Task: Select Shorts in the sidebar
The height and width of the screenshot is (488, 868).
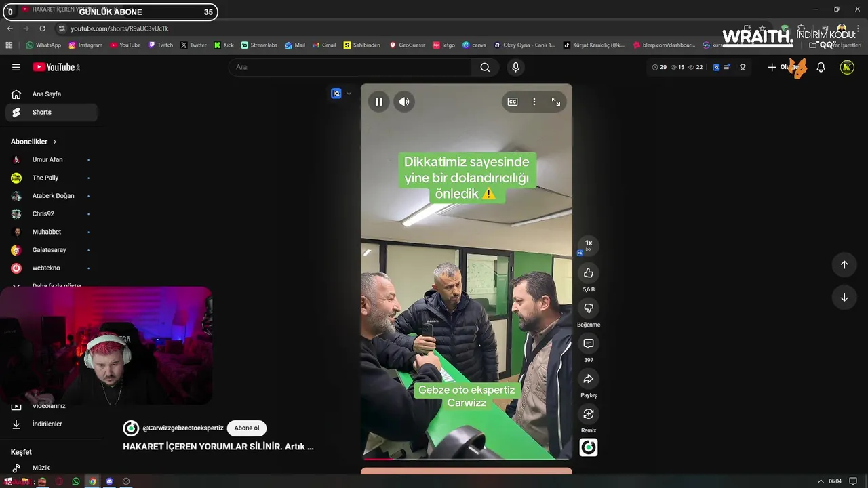Action: click(52, 113)
